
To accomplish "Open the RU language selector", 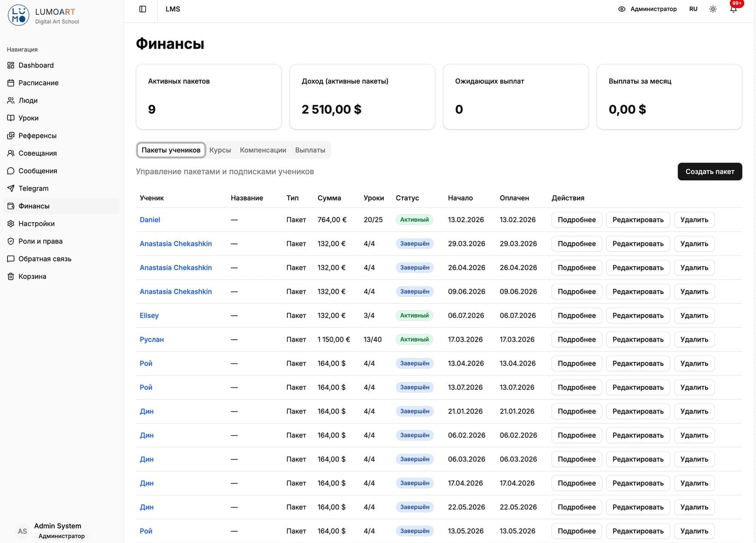I will pos(693,9).
